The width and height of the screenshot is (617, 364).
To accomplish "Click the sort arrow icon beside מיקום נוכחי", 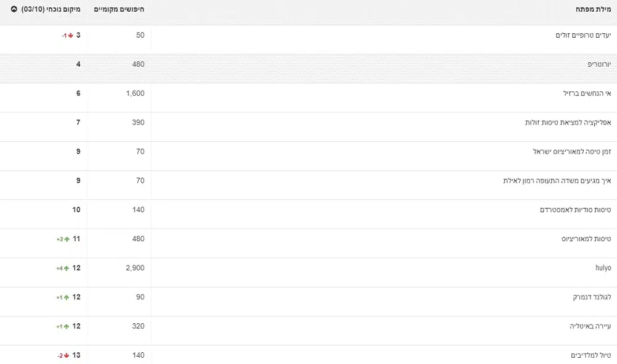I will pos(14,9).
